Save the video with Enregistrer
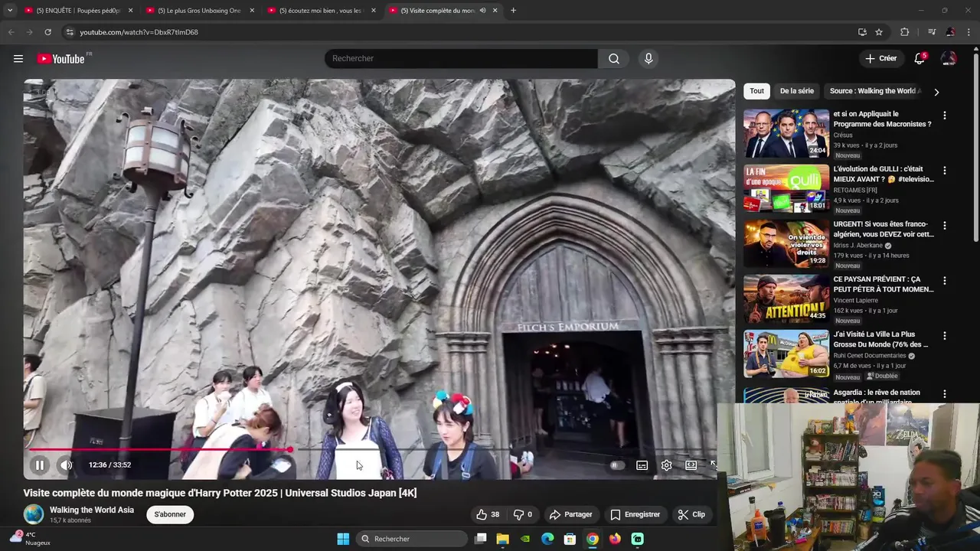The height and width of the screenshot is (551, 980). tap(635, 514)
